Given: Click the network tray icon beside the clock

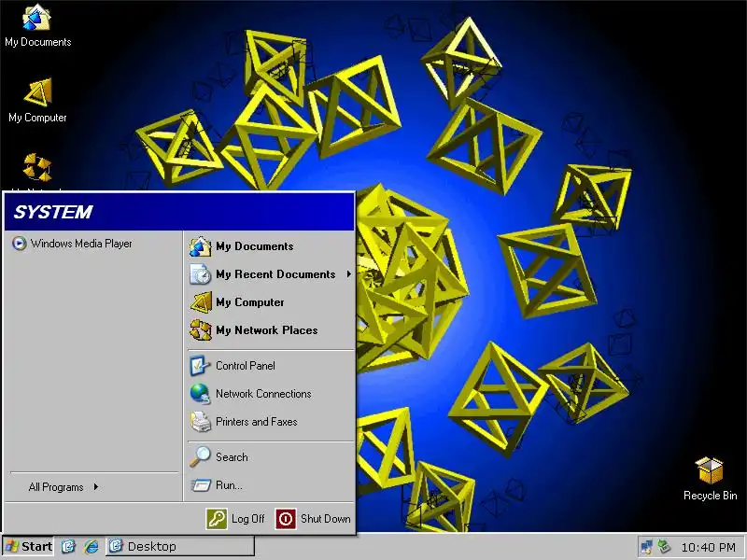Looking at the screenshot, I should pyautogui.click(x=664, y=547).
